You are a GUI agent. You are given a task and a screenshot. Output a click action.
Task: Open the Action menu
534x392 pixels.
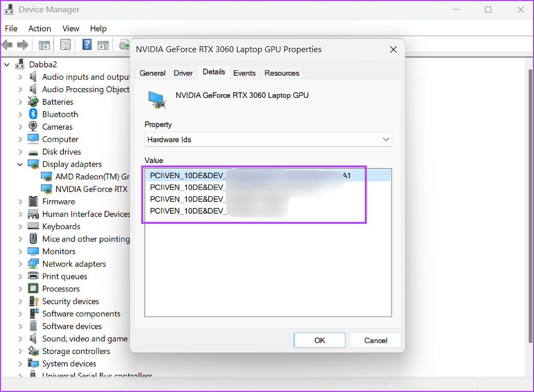click(x=39, y=28)
